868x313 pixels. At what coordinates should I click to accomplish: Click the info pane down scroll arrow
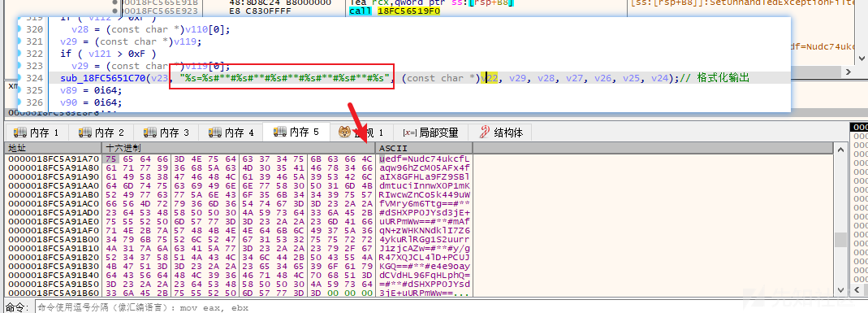tap(862, 59)
